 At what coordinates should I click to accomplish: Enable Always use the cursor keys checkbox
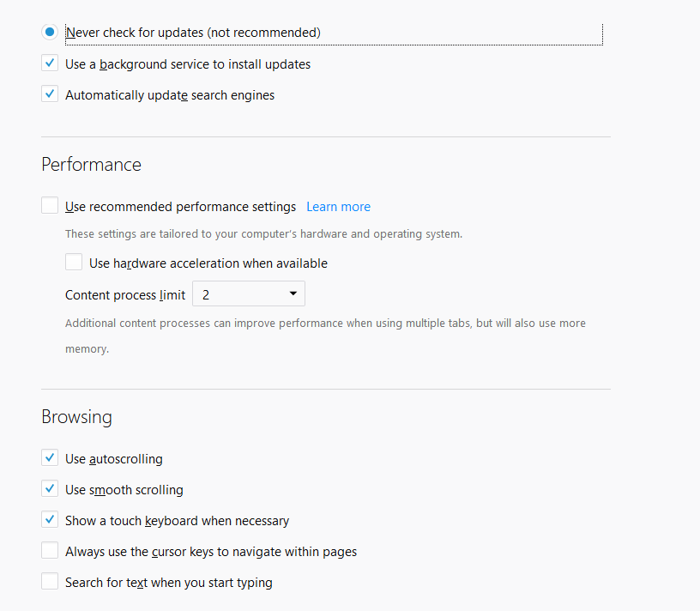coord(50,551)
